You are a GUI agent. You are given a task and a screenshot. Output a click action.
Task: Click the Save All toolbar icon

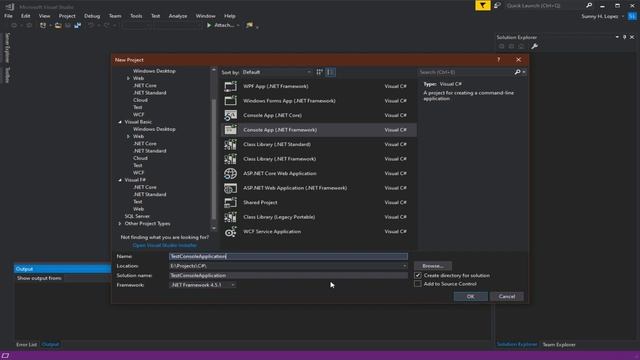(x=77, y=25)
